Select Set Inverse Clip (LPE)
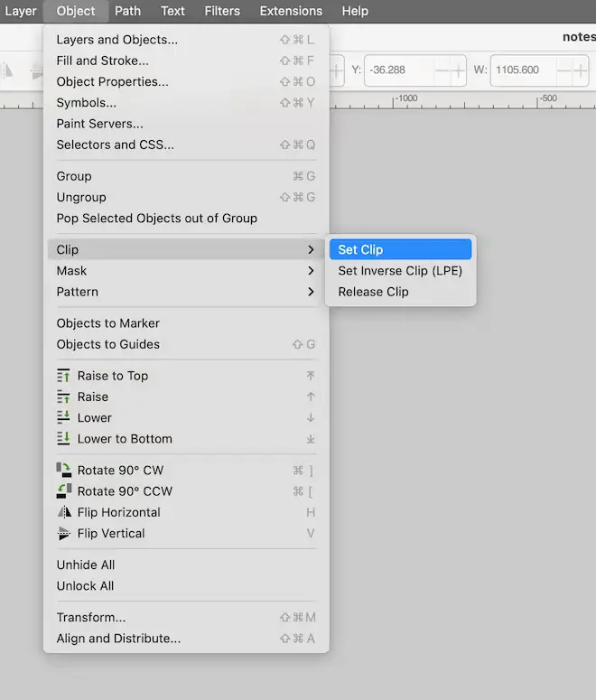Viewport: 596px width, 700px height. tap(399, 271)
